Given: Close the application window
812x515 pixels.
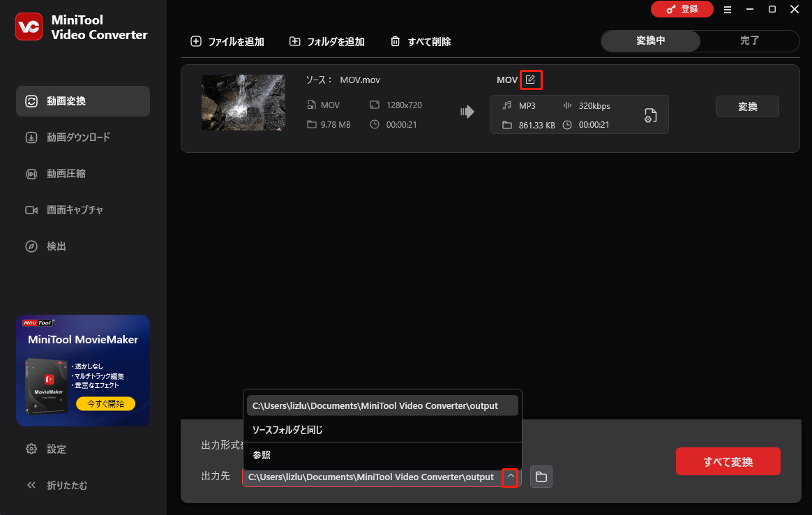Looking at the screenshot, I should pos(795,9).
